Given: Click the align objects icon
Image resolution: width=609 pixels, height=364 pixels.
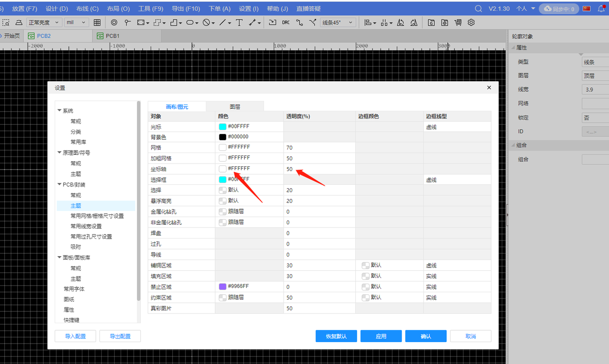Looking at the screenshot, I should tap(368, 22).
